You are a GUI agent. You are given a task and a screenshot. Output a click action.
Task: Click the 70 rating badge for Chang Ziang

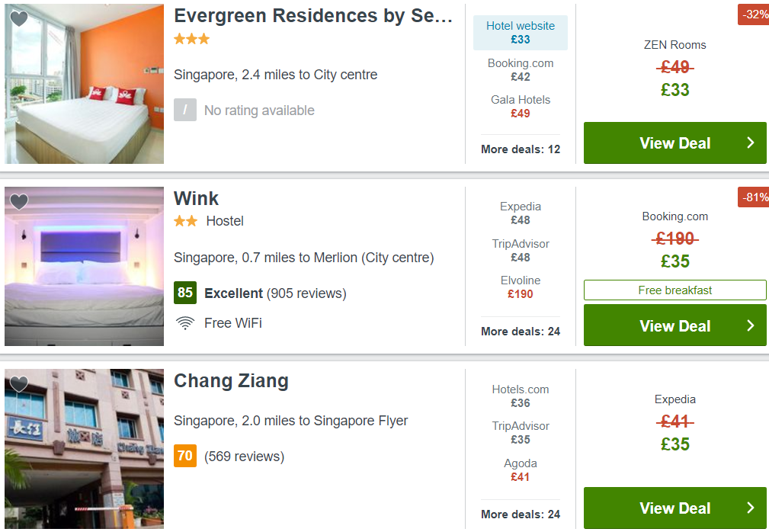click(x=185, y=457)
